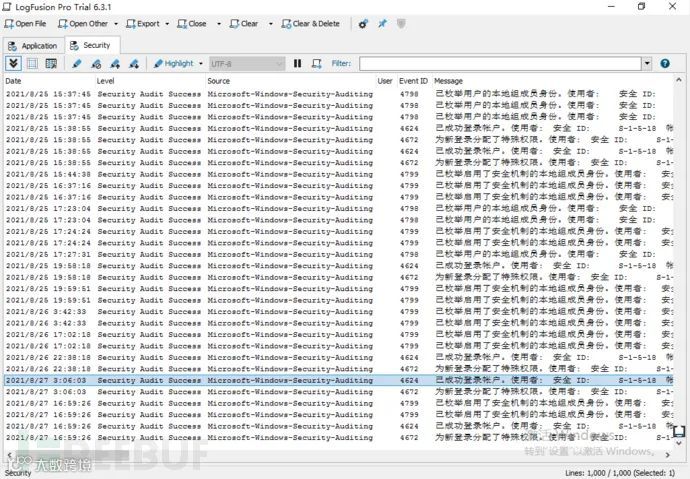This screenshot has width=690, height=479.
Task: Click the Clear & Delete button
Action: coord(311,24)
